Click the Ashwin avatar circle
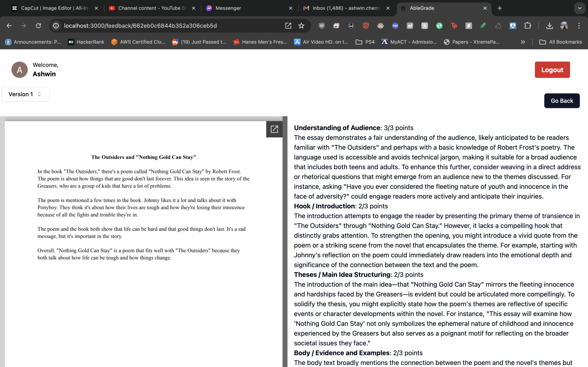Image resolution: width=588 pixels, height=367 pixels. click(x=19, y=70)
